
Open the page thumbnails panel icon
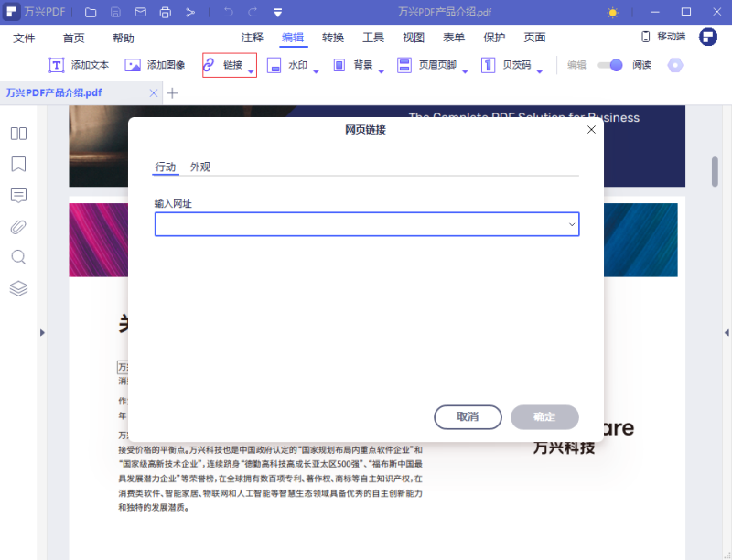point(18,134)
